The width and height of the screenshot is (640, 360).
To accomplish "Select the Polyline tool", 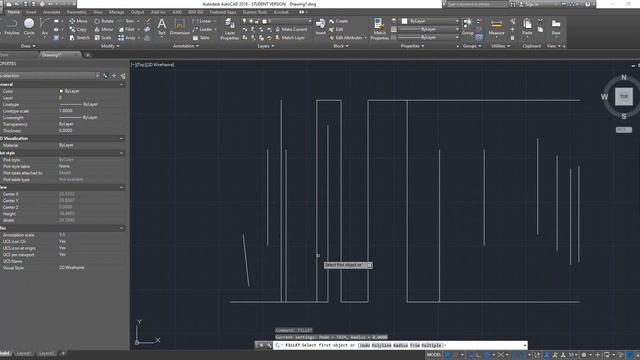I will click(11, 28).
